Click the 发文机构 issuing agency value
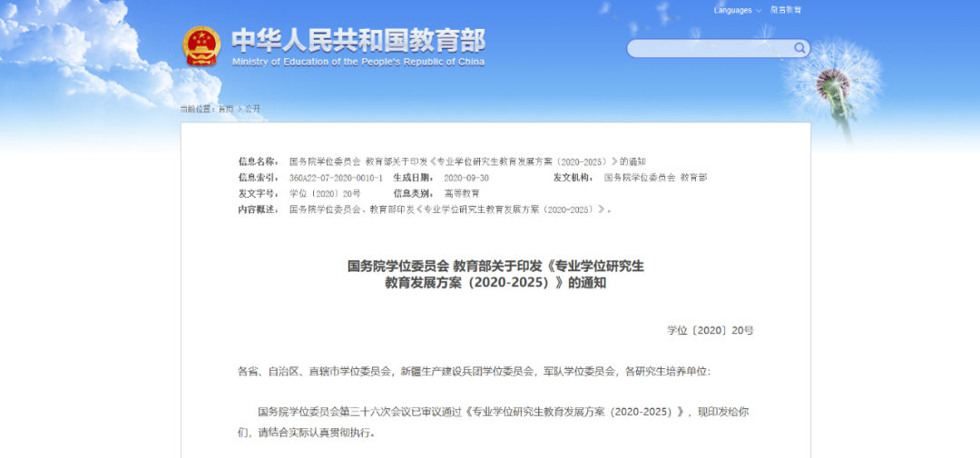 pos(655,178)
